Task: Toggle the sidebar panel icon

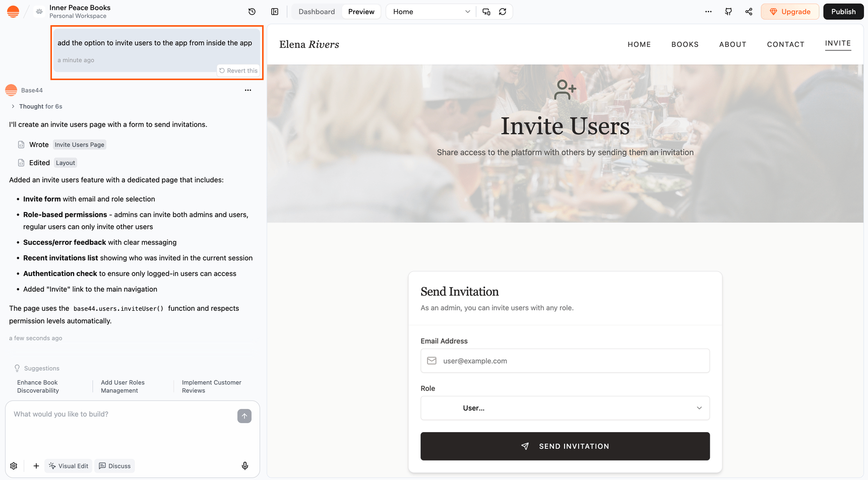Action: [x=275, y=12]
